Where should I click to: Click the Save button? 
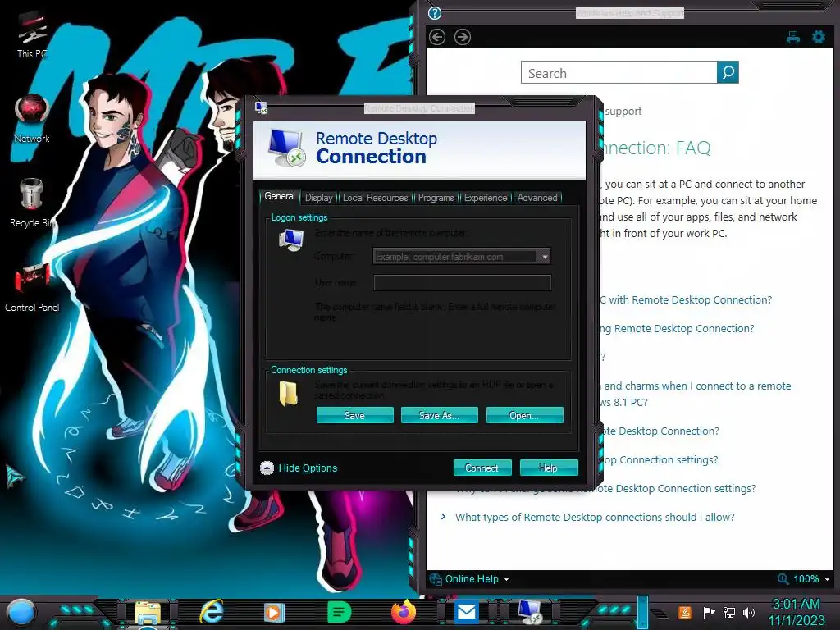(354, 415)
